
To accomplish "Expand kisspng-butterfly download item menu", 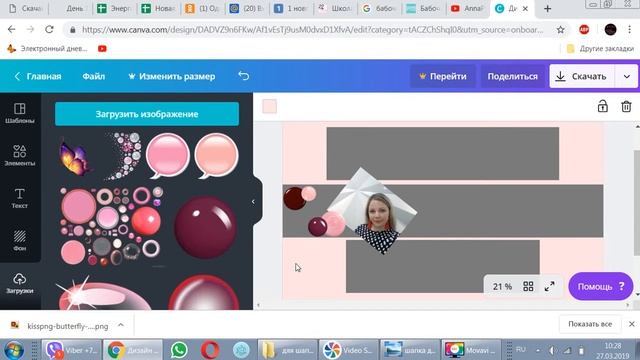I will [x=121, y=325].
